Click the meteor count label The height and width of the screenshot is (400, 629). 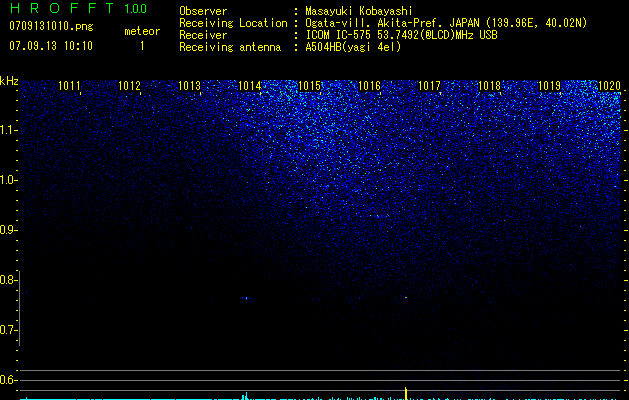tap(142, 31)
